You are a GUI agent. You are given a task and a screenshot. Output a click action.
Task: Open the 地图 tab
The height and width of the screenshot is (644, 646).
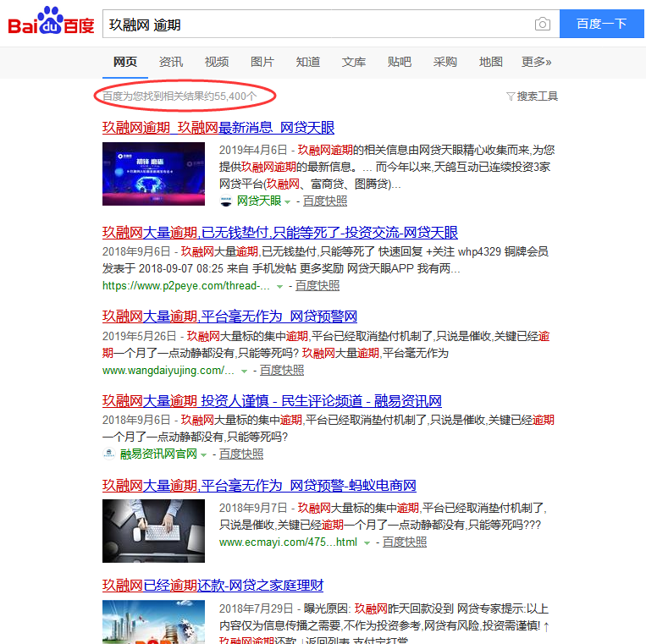click(491, 62)
